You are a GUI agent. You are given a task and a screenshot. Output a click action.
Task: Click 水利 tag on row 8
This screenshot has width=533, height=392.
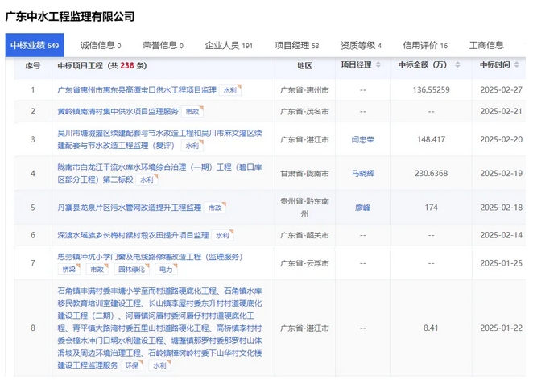pos(159,365)
